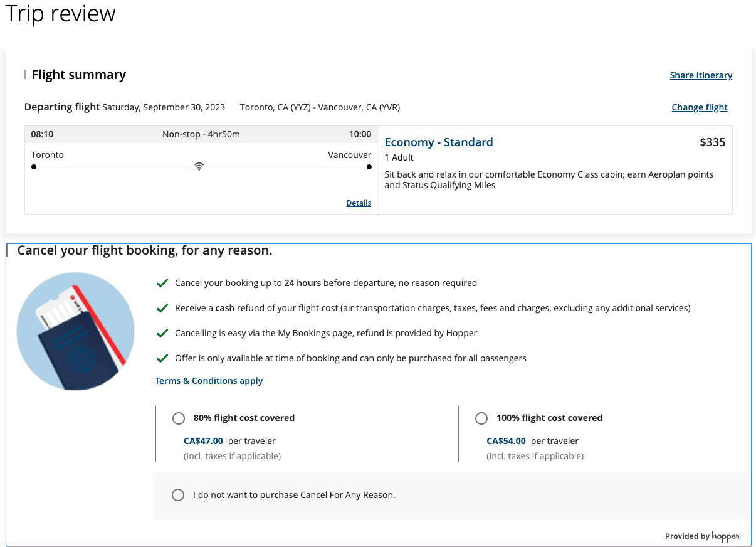Choose not to purchase Cancel For Any Reason
756x547 pixels.
coord(179,495)
